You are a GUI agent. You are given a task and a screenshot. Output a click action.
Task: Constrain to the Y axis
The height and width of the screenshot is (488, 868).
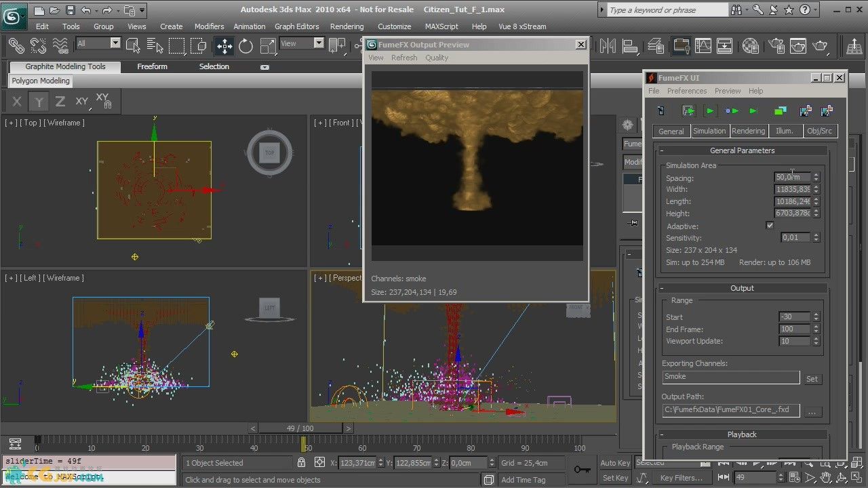pos(39,102)
